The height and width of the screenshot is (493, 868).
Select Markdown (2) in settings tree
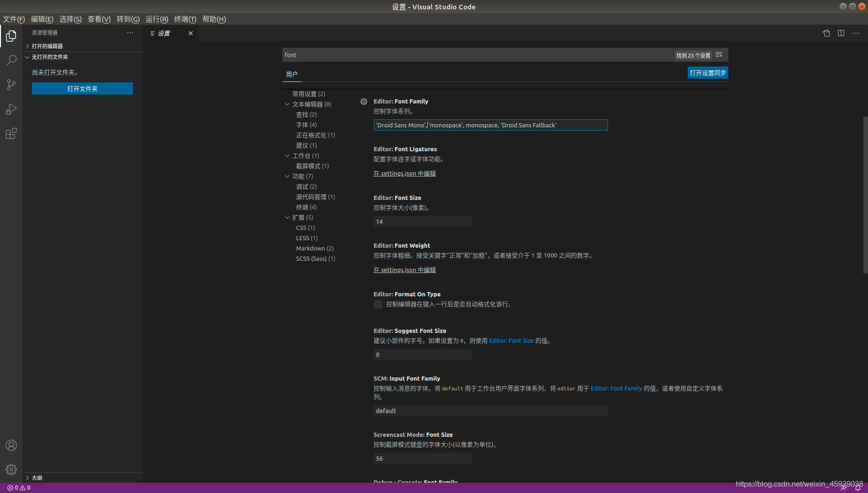pos(315,249)
